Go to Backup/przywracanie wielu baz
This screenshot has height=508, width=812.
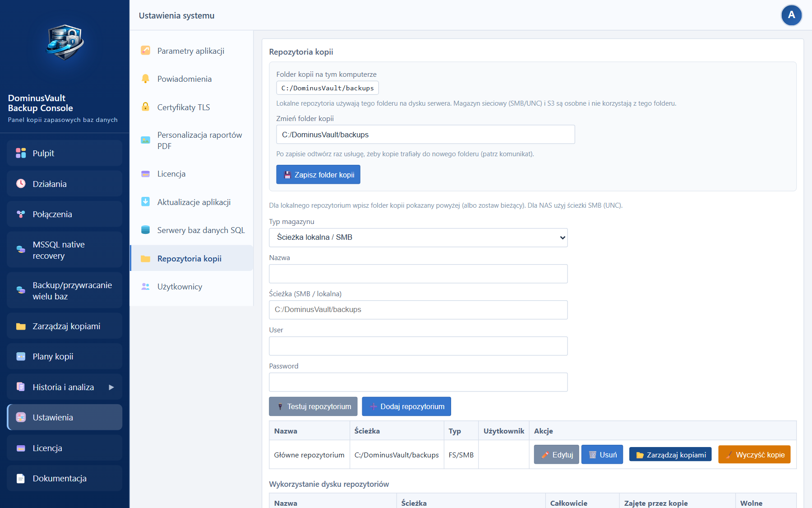click(x=65, y=290)
